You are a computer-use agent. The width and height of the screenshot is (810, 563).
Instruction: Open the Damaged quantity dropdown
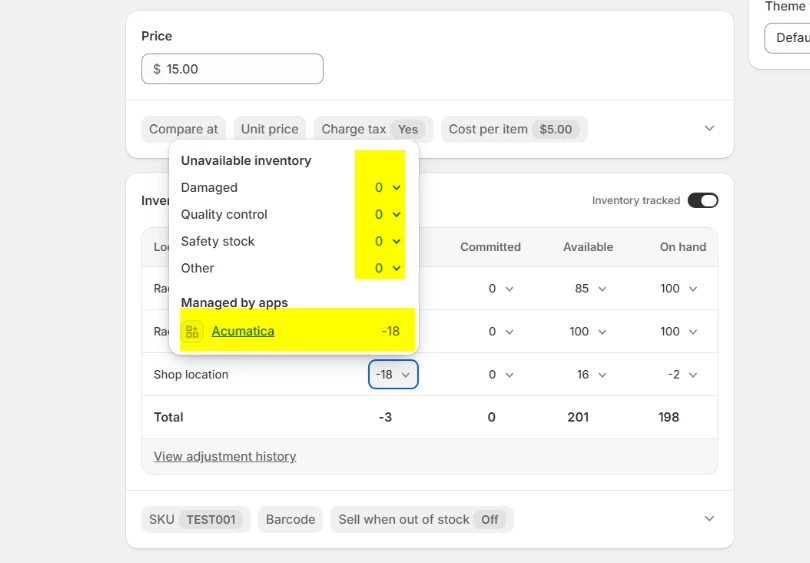[x=388, y=187]
